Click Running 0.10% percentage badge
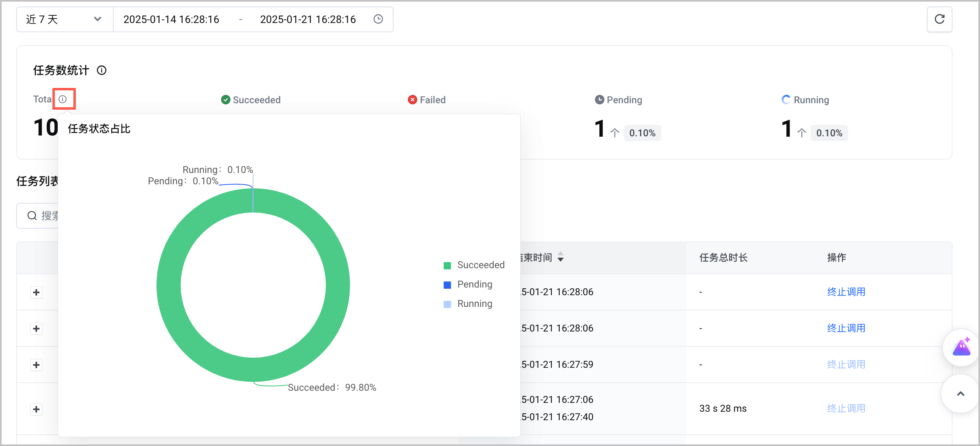Image resolution: width=980 pixels, height=446 pixels. (829, 133)
